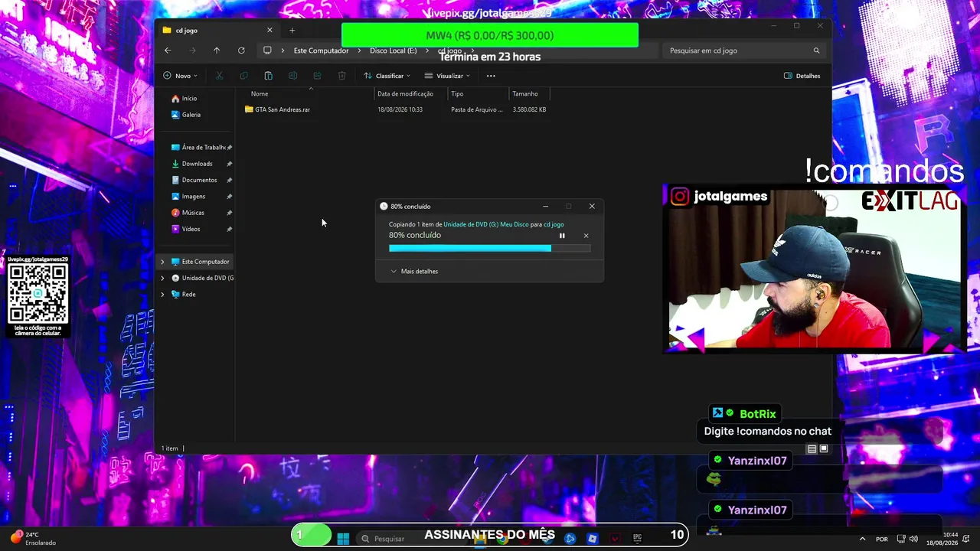
Task: Click the search magnifier icon in Explorer
Action: (x=816, y=51)
